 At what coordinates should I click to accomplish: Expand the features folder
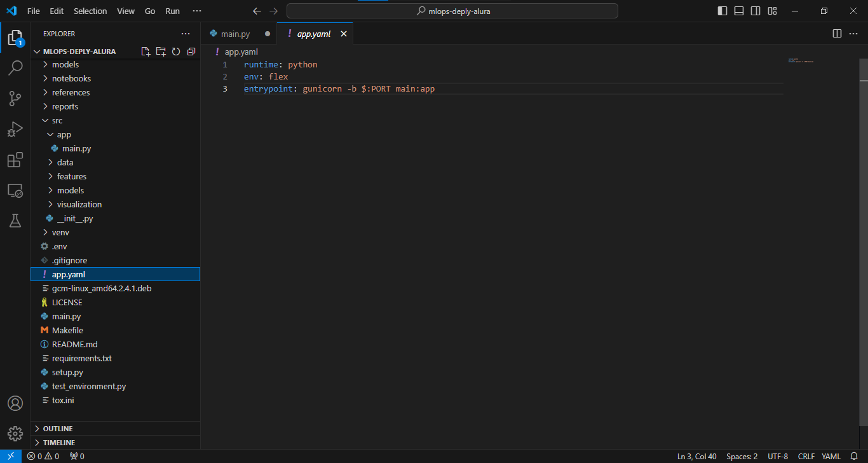point(115,176)
